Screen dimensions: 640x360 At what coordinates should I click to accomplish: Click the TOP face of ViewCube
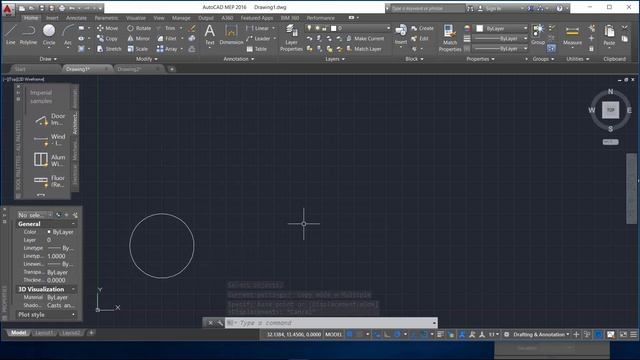[610, 110]
